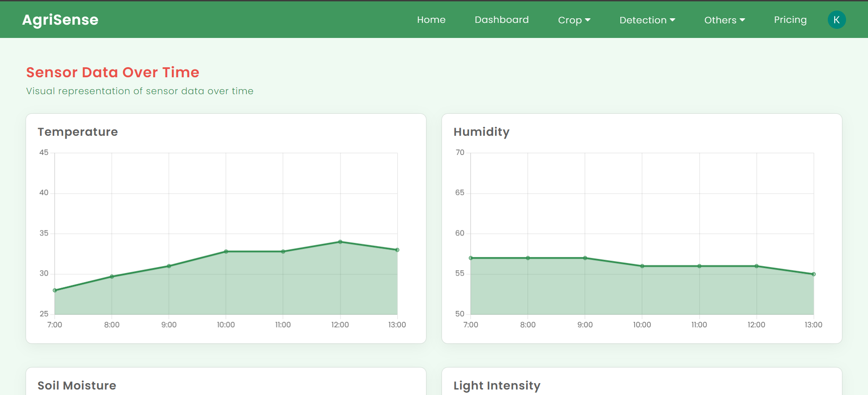Click the Temperature peak point at 12:00
The width and height of the screenshot is (868, 395).
click(340, 242)
